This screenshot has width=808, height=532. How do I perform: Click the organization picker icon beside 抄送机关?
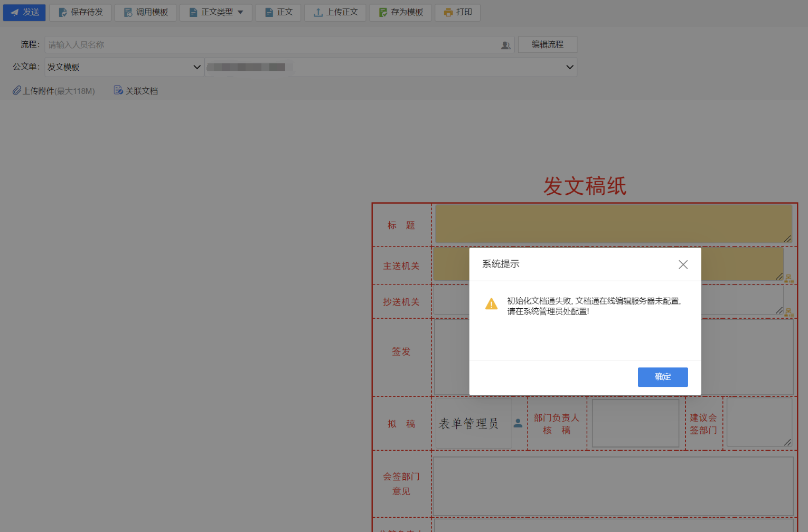click(789, 313)
